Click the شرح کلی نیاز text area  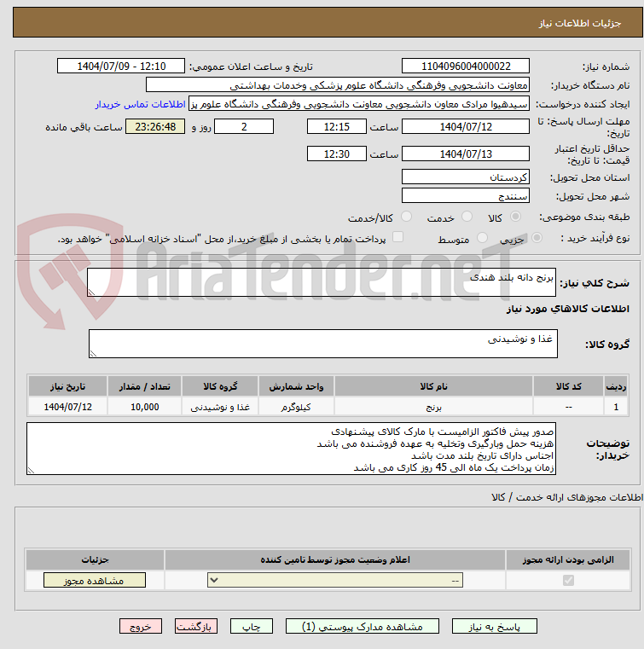[322, 282]
